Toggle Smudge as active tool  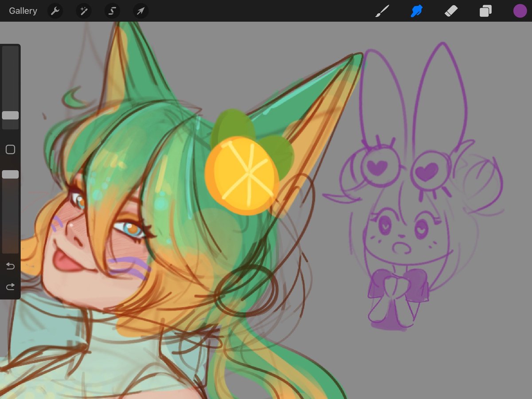point(417,11)
